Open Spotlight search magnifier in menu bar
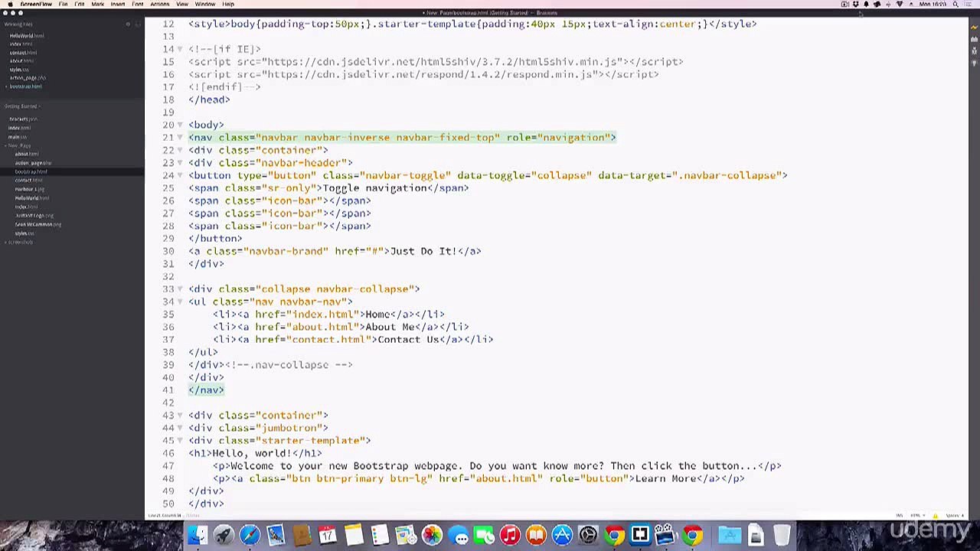 (955, 5)
